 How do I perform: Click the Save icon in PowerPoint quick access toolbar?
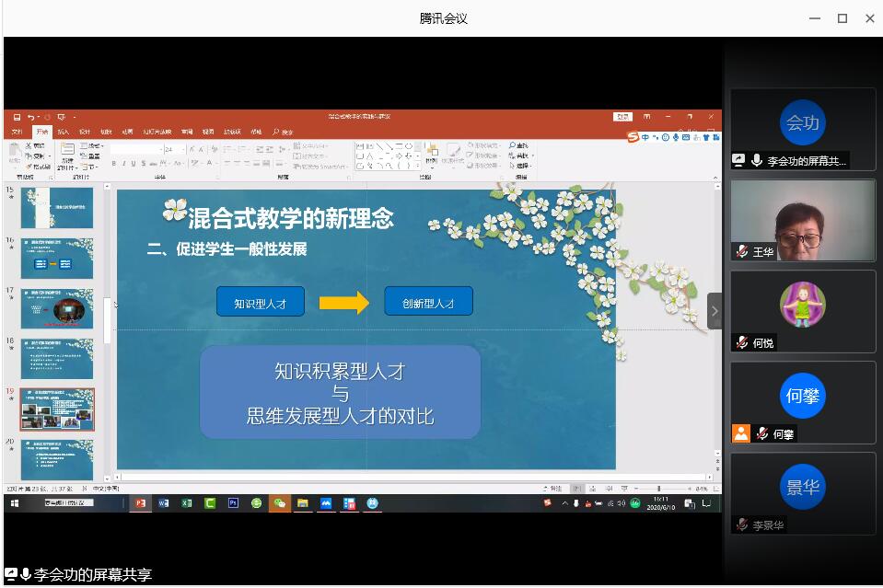[x=17, y=117]
